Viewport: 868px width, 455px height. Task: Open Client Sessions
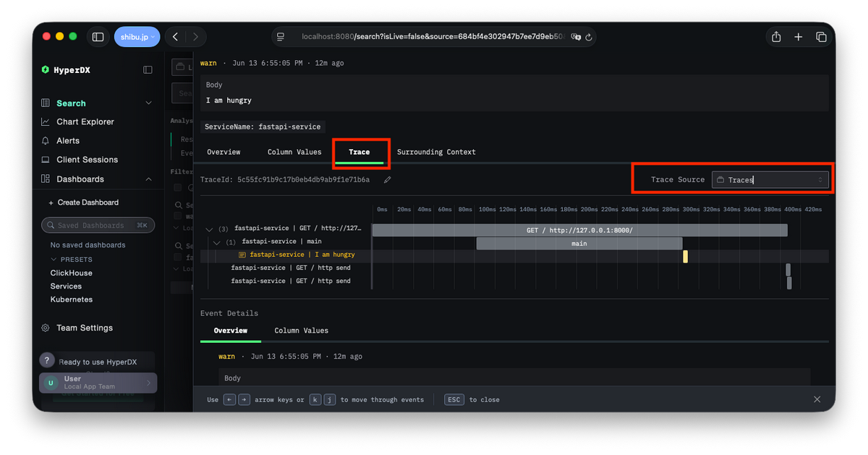tap(87, 160)
